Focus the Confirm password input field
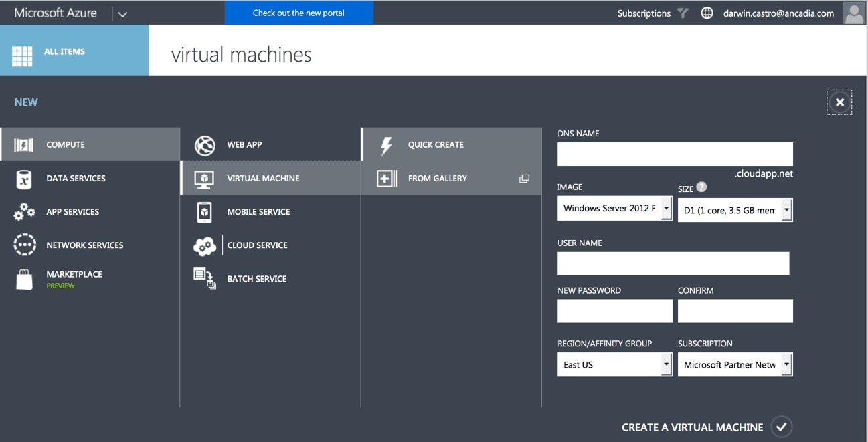868x442 pixels. (x=735, y=311)
